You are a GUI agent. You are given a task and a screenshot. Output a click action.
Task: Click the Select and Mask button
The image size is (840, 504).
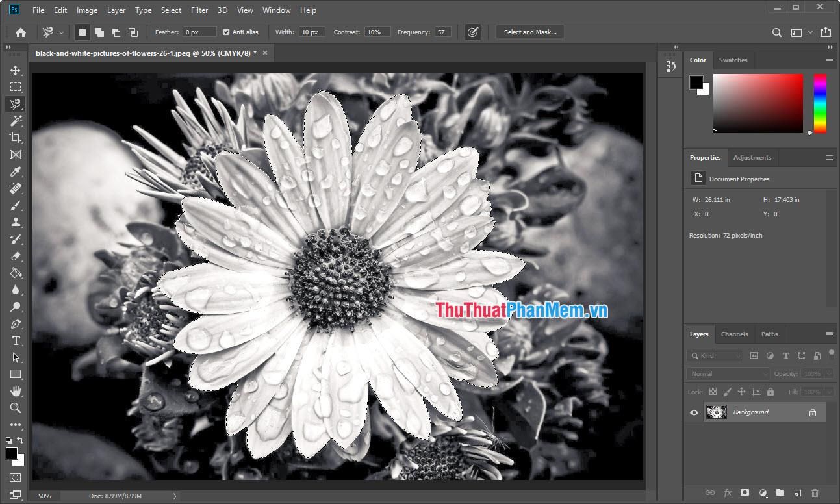click(529, 31)
